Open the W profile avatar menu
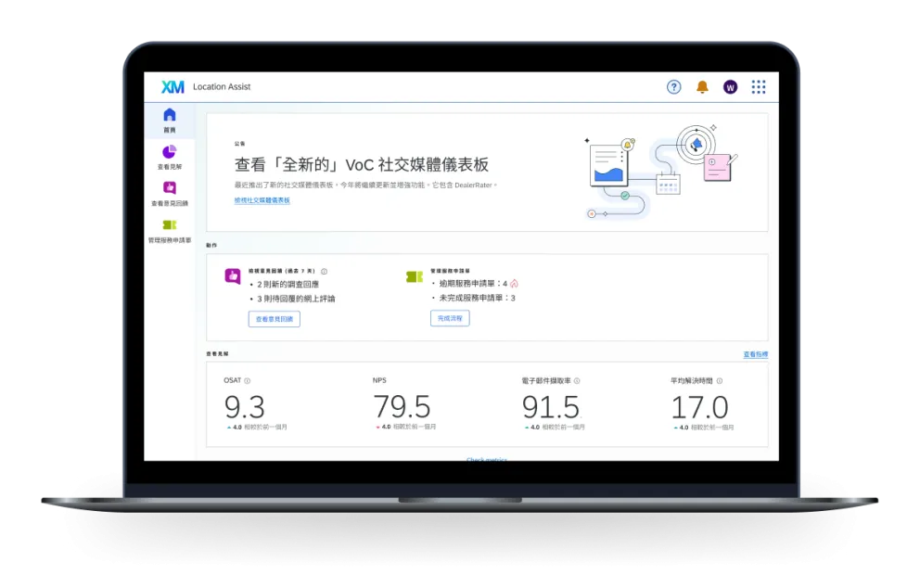This screenshot has height=588, width=920. pyautogui.click(x=730, y=86)
